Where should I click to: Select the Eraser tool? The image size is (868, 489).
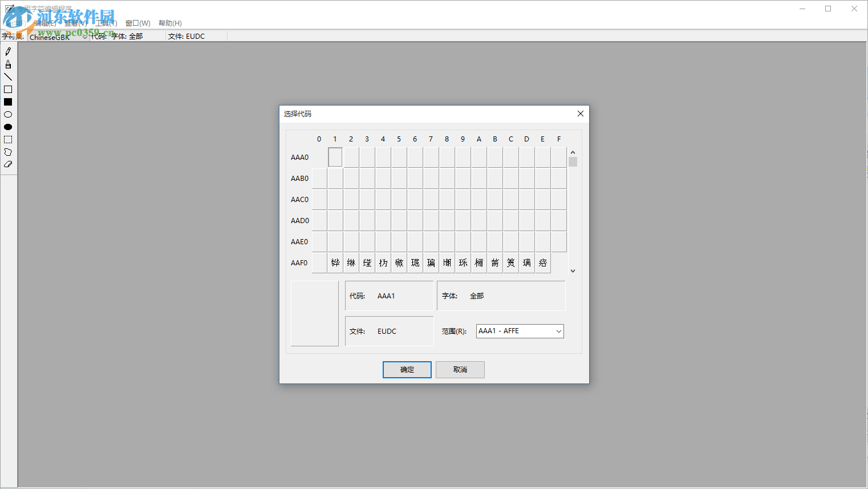pyautogui.click(x=8, y=164)
